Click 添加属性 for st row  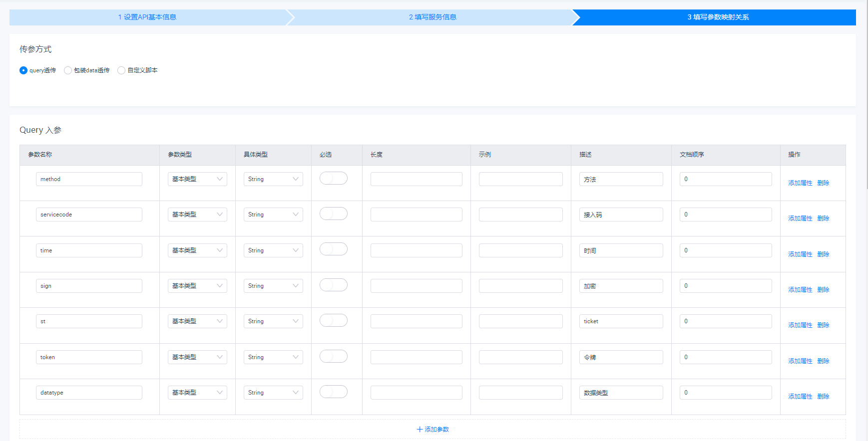800,325
